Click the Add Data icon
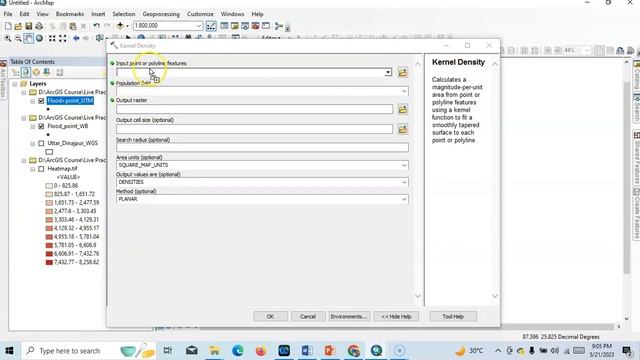The image size is (640, 360). coord(120,26)
